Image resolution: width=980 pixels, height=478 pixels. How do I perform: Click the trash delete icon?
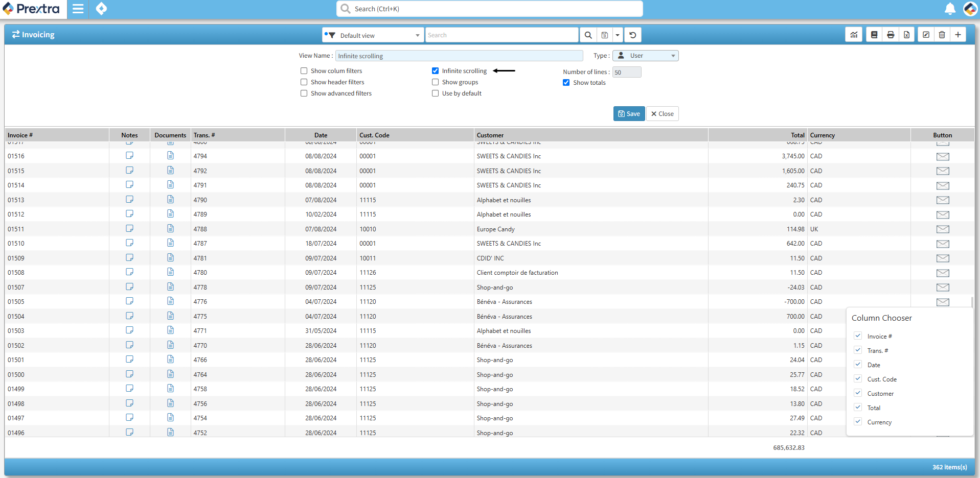pos(942,35)
